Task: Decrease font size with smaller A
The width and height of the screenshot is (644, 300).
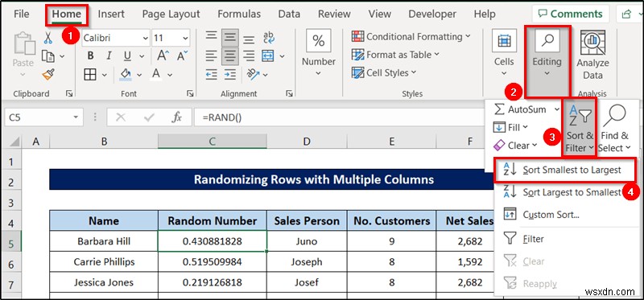Action: coord(182,55)
